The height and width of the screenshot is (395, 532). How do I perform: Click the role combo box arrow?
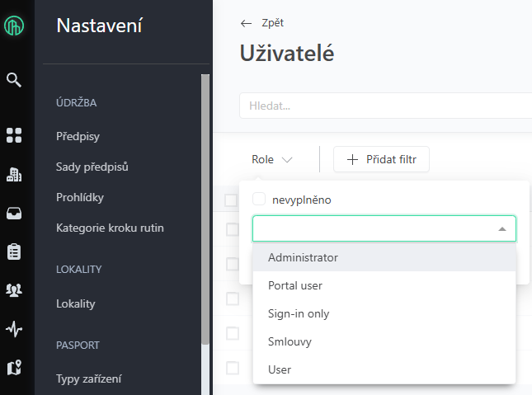[502, 229]
